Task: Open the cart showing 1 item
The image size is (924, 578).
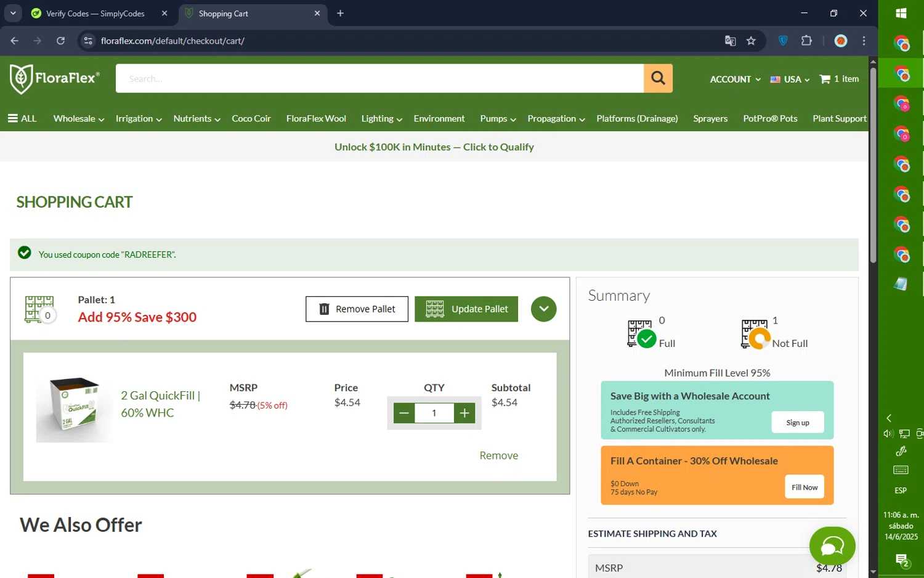Action: point(839,79)
